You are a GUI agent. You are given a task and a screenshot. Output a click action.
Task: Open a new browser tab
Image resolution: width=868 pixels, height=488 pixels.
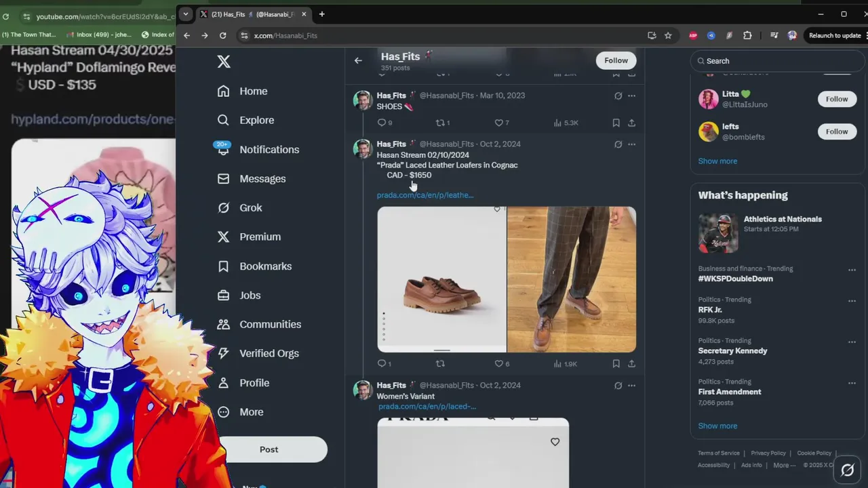pos(321,14)
